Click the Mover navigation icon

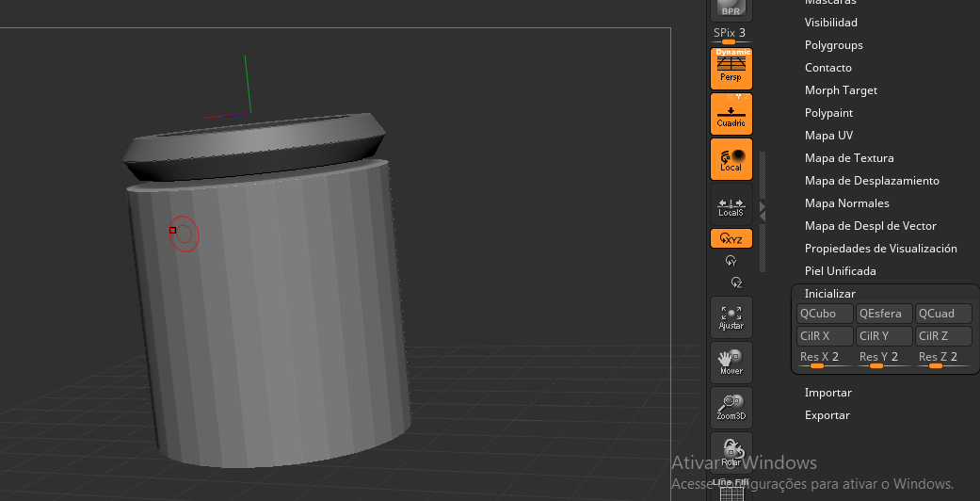point(731,363)
